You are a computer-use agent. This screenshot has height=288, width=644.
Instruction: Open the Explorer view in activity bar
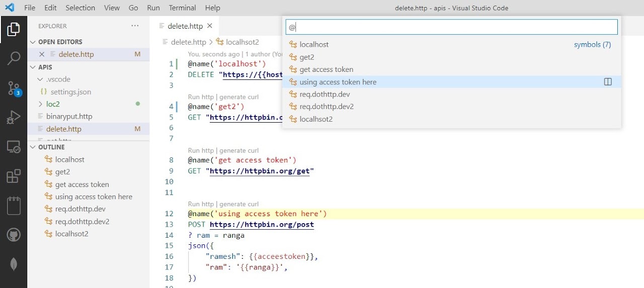click(x=14, y=29)
